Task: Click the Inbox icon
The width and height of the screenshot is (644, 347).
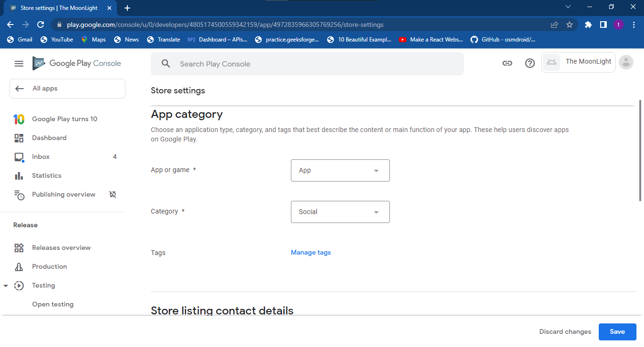Action: [19, 157]
